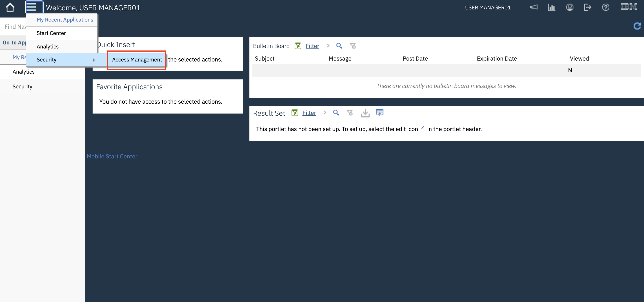
Task: Open the Help icon in top bar
Action: (606, 7)
